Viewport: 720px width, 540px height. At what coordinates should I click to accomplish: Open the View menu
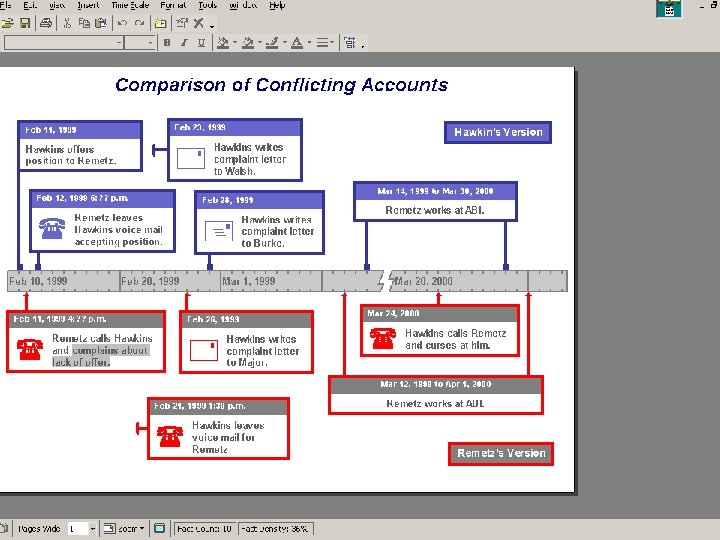click(x=57, y=5)
